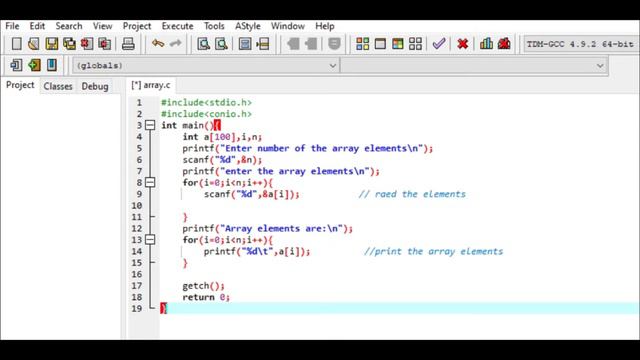Open the Tools menu
The image size is (640, 360).
(x=214, y=26)
